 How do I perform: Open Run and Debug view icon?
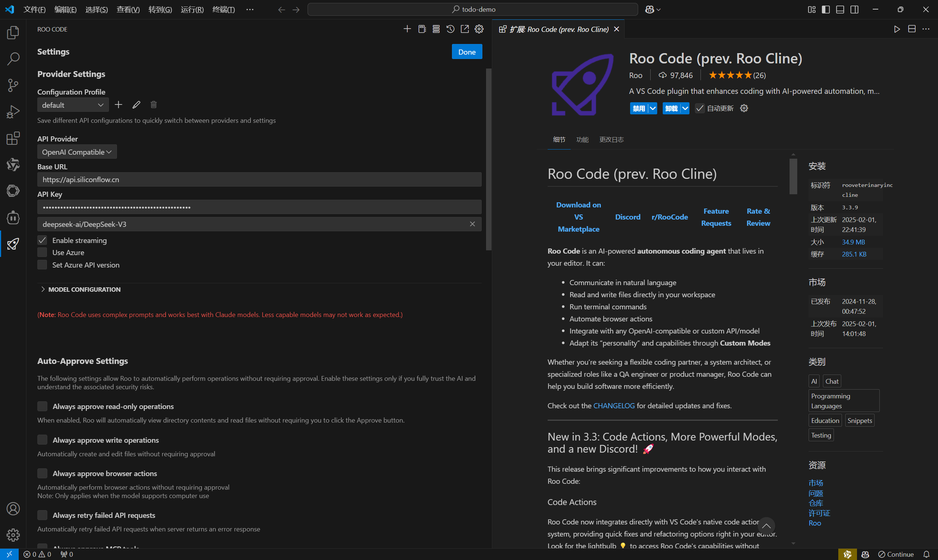[13, 112]
